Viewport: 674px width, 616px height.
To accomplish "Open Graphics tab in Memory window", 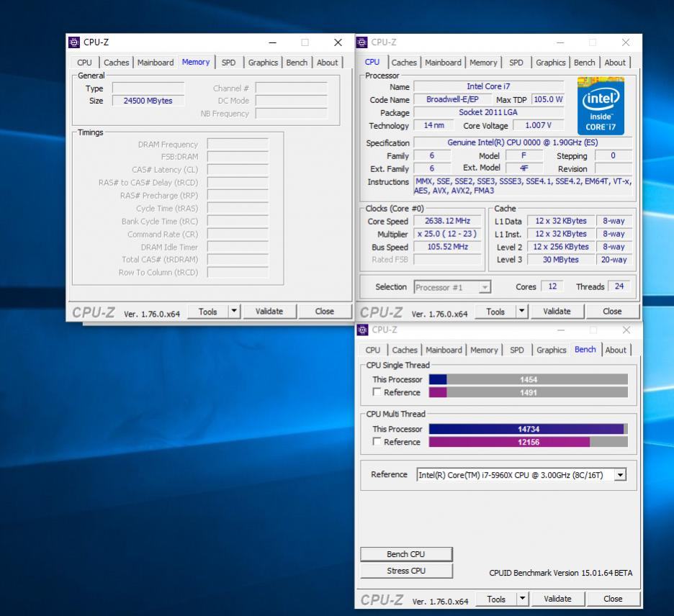I will tap(263, 63).
